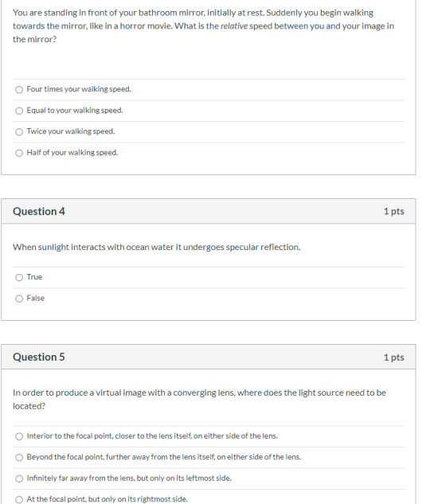The image size is (446, 504).
Task: Pick 'At the focal point' rightmost side option
Action: pos(19,499)
